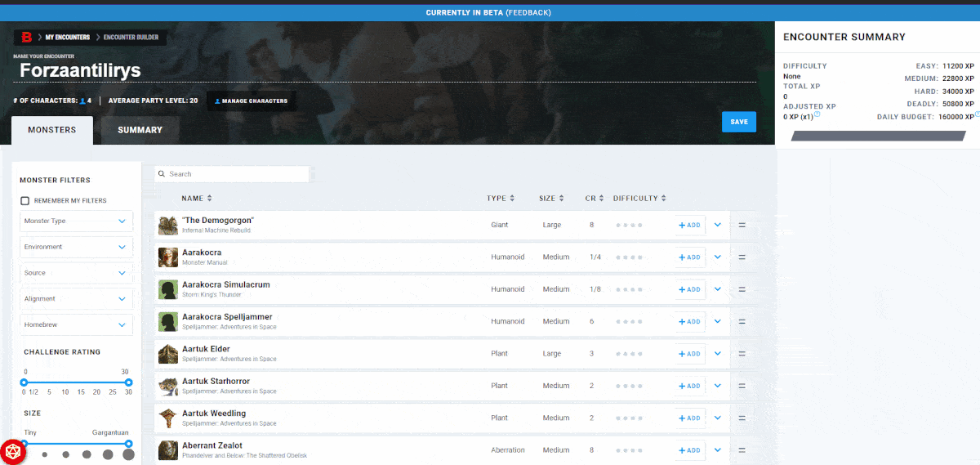This screenshot has width=980, height=465.
Task: Click the drag handle on Aarakocra Spelljammer row
Action: (x=742, y=321)
